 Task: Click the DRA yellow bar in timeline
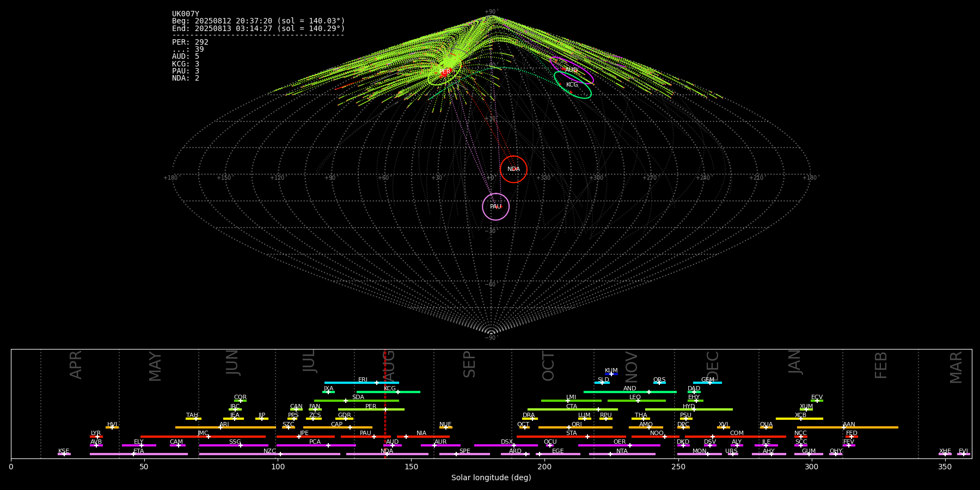point(530,418)
